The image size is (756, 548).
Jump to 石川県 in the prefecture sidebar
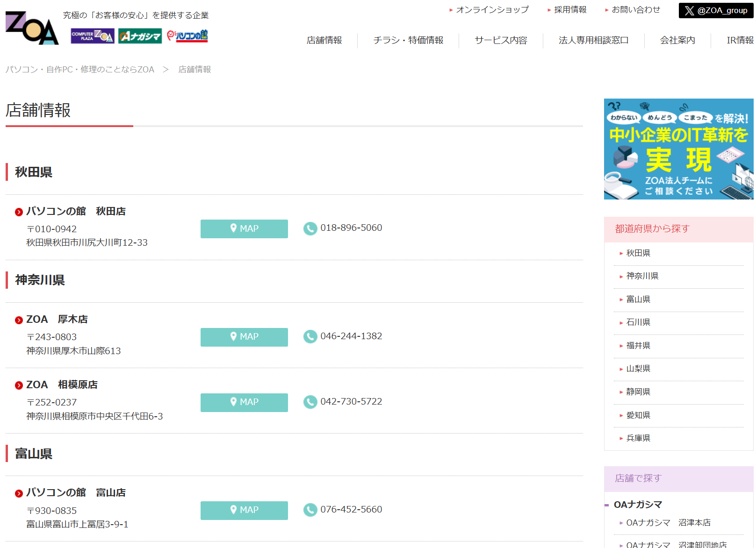(x=638, y=322)
